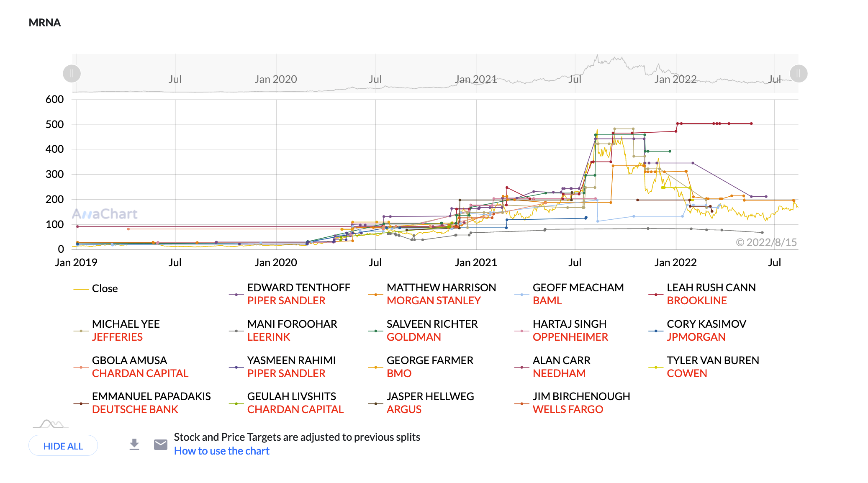Click the HIDE ALL button
The width and height of the screenshot is (868, 483).
click(63, 446)
